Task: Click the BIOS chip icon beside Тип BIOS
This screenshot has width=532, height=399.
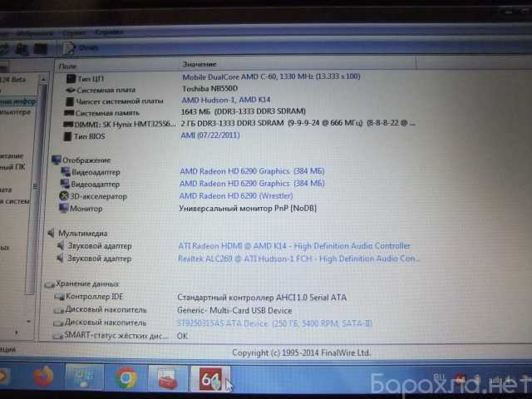Action: pos(67,136)
